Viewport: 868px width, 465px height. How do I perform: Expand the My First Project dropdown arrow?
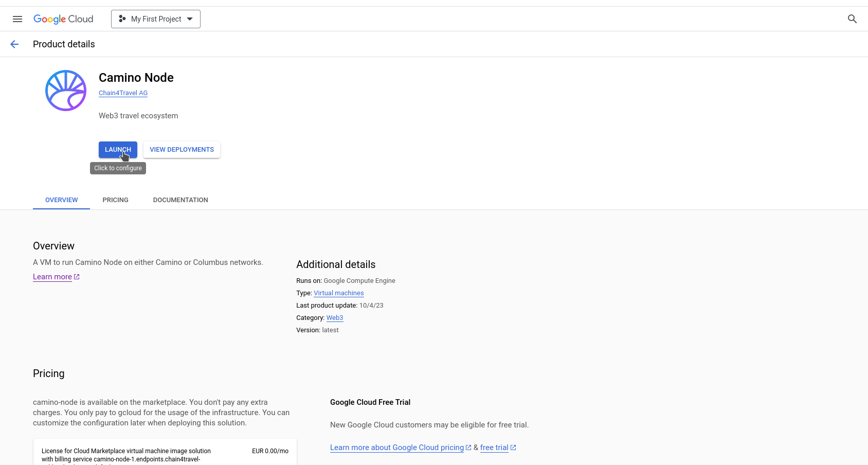pos(190,19)
